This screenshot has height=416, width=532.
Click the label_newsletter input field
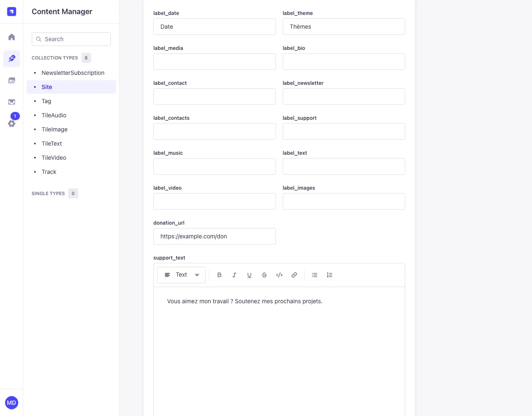pyautogui.click(x=344, y=97)
